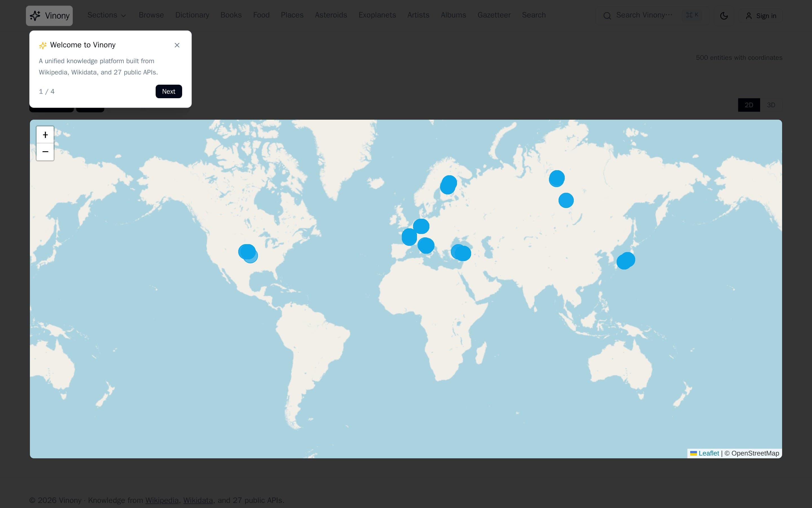
Task: Go to Artists page
Action: 418,15
